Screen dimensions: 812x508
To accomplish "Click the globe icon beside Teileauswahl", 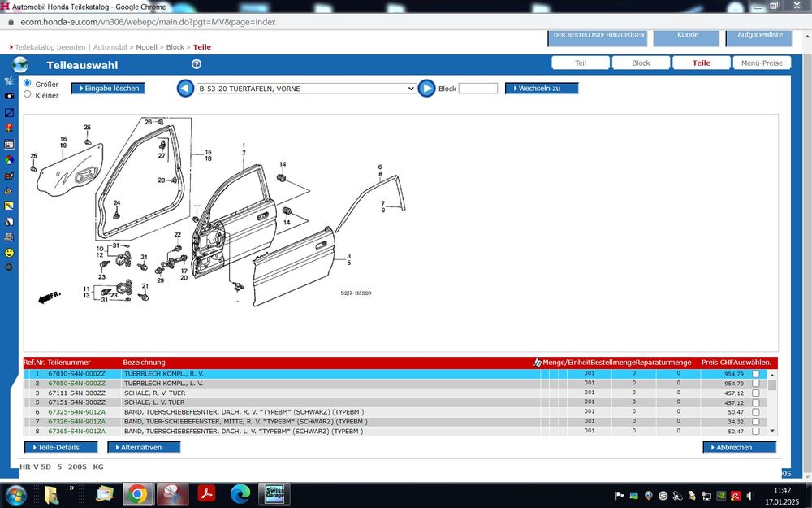I will tap(20, 65).
